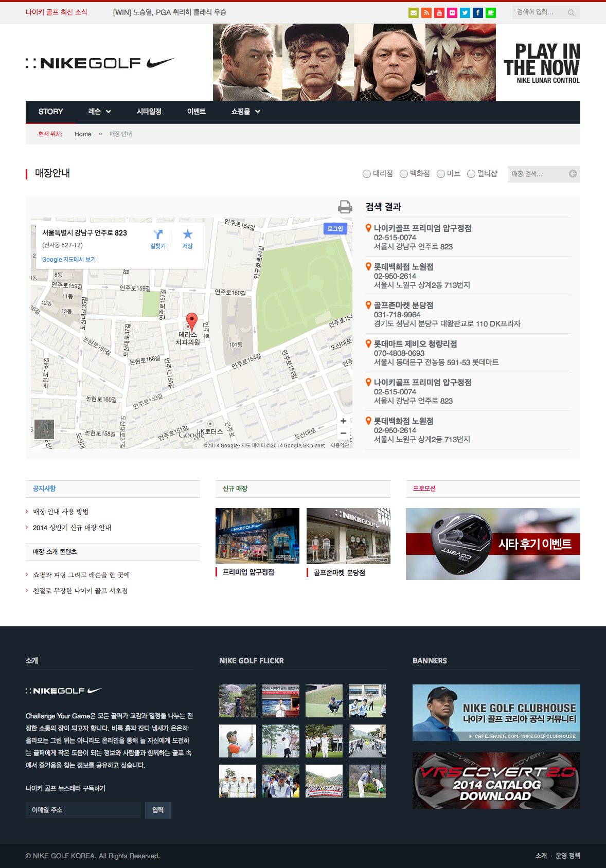Open the green cafe cup icon
Screen dimensions: 606x868
[x=491, y=13]
